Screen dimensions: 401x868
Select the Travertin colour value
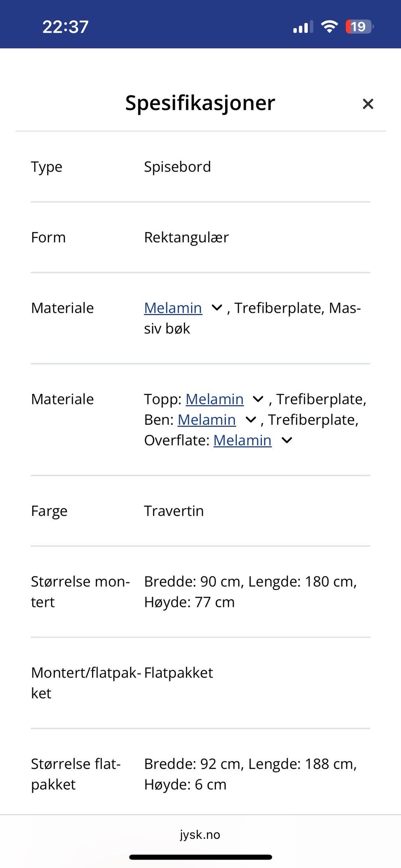coord(174,511)
